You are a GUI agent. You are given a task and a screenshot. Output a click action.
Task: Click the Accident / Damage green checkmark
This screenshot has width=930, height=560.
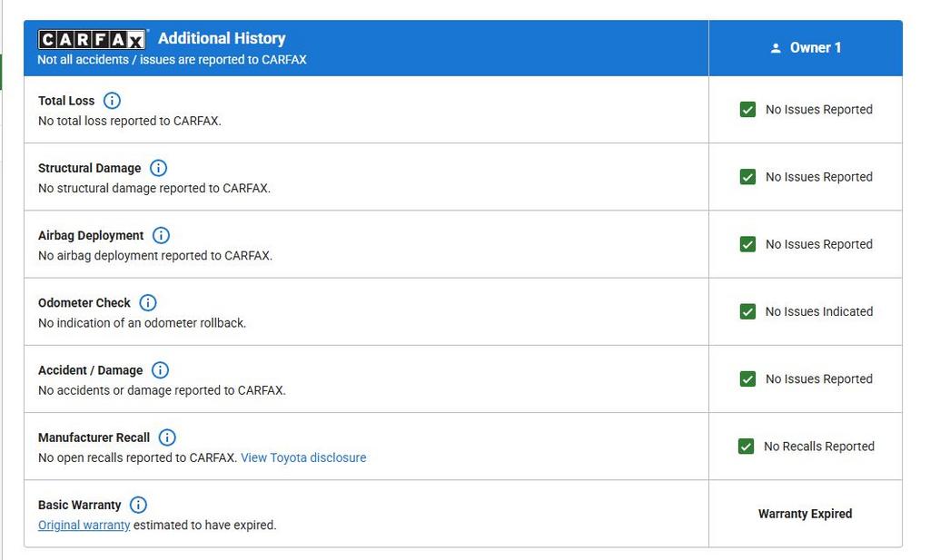pos(747,379)
